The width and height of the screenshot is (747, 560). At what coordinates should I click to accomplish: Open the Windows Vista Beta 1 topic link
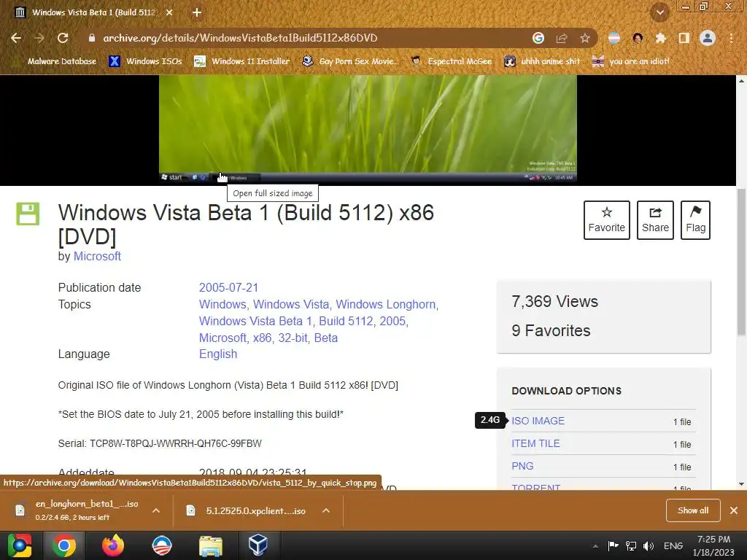255,321
